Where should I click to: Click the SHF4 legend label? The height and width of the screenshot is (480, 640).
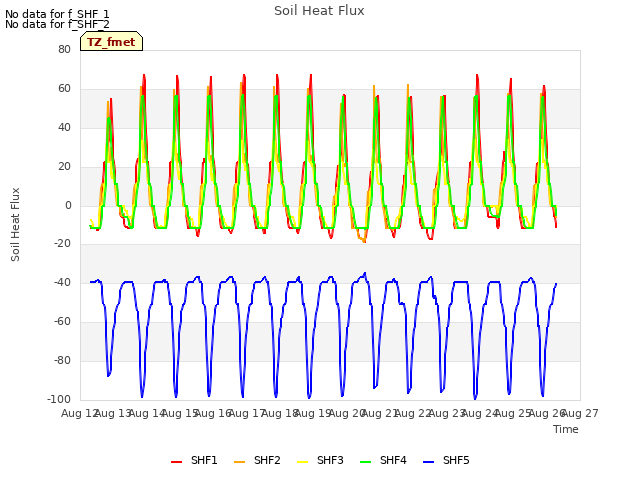pyautogui.click(x=393, y=460)
